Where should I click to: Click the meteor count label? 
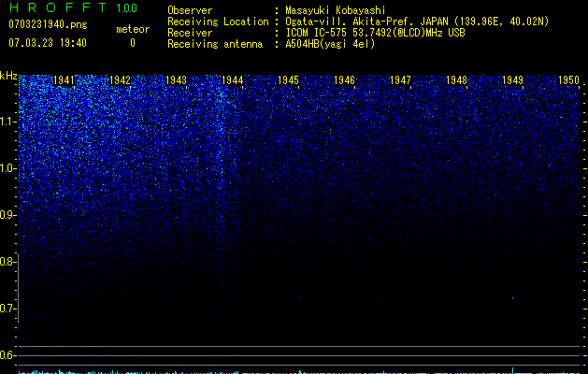[133, 29]
